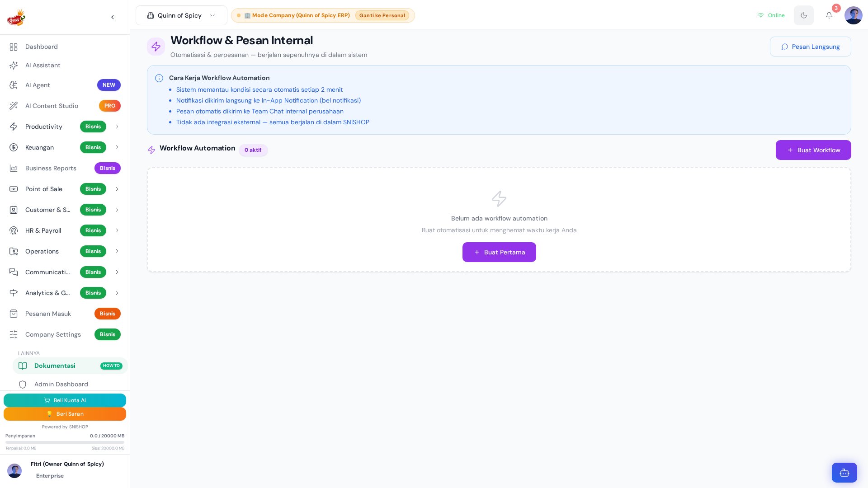Open the floating chatbot button
This screenshot has height=488, width=868.
(x=844, y=473)
